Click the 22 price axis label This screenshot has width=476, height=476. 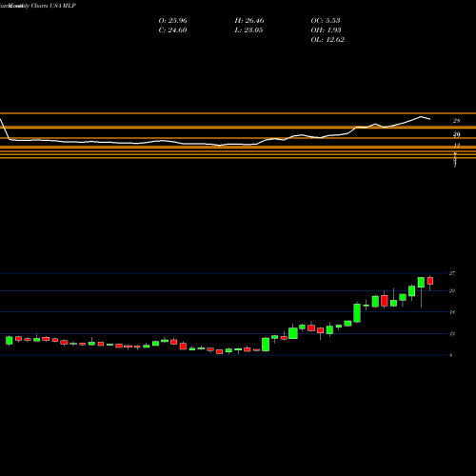(x=452, y=290)
